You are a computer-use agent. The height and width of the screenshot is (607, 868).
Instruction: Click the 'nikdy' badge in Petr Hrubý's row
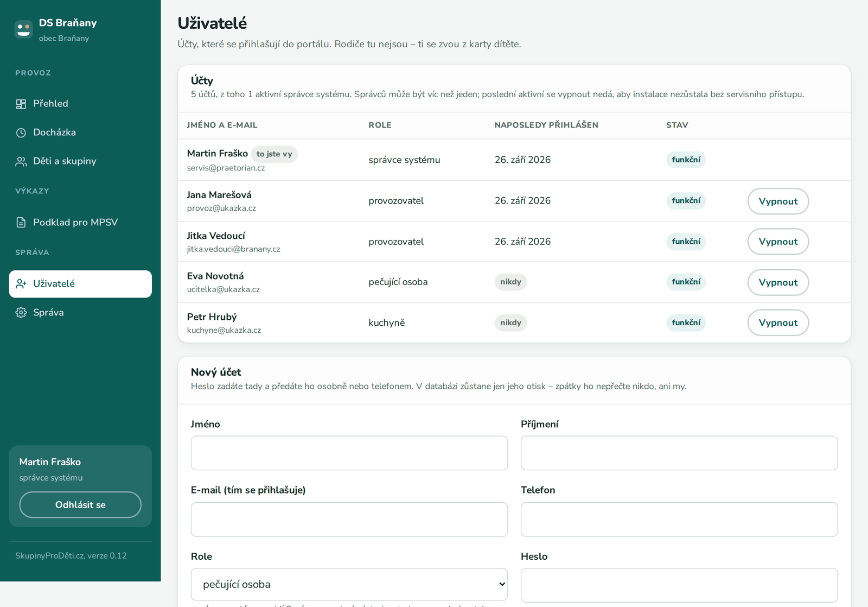point(510,323)
